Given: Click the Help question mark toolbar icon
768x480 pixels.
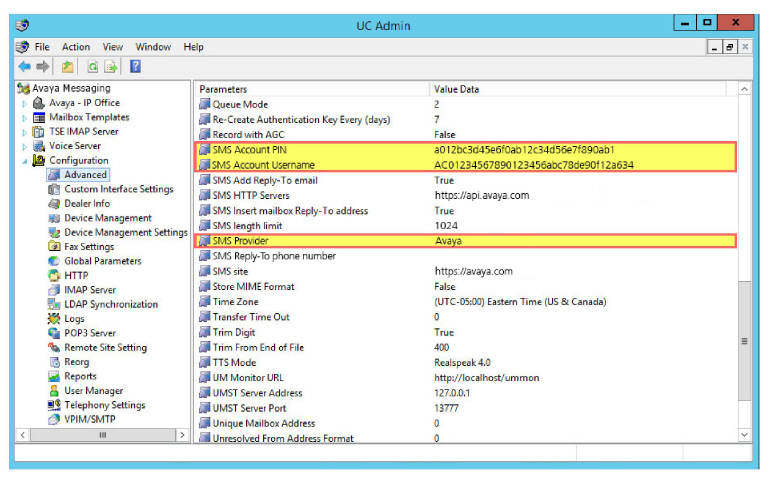Looking at the screenshot, I should (136, 66).
